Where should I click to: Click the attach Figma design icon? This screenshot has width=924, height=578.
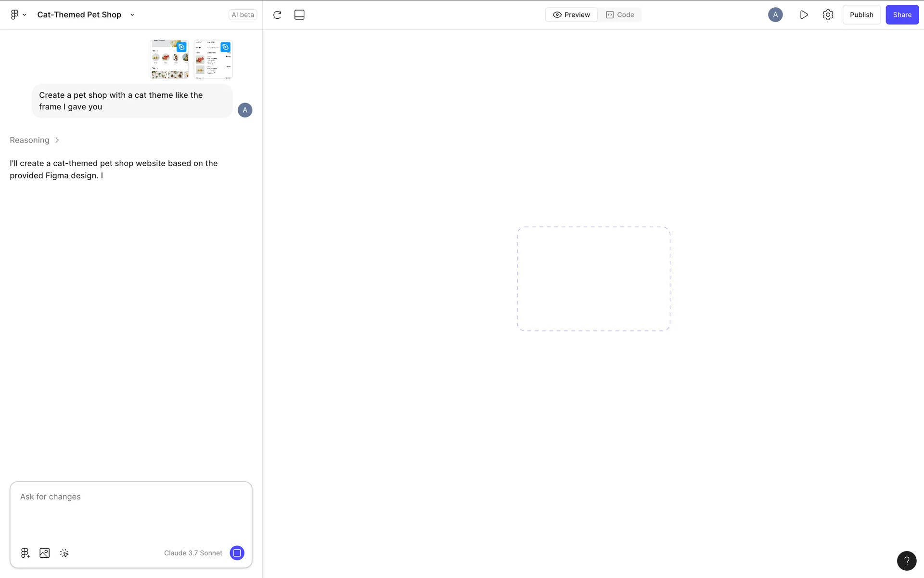point(25,553)
